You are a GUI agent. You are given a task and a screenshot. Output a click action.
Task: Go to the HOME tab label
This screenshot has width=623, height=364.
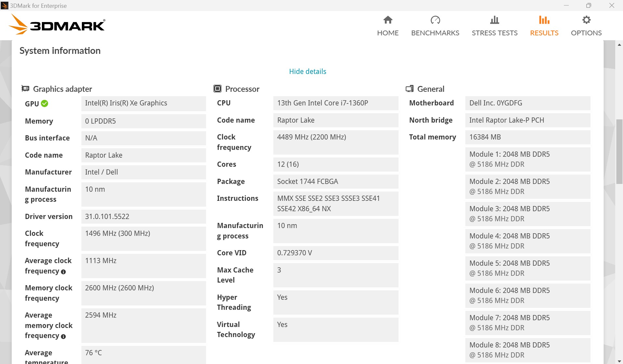(388, 33)
